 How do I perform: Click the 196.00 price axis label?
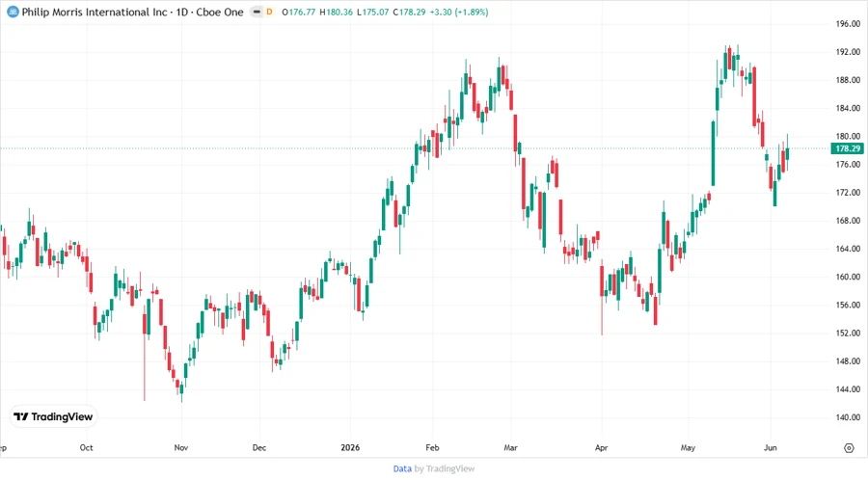pos(848,24)
